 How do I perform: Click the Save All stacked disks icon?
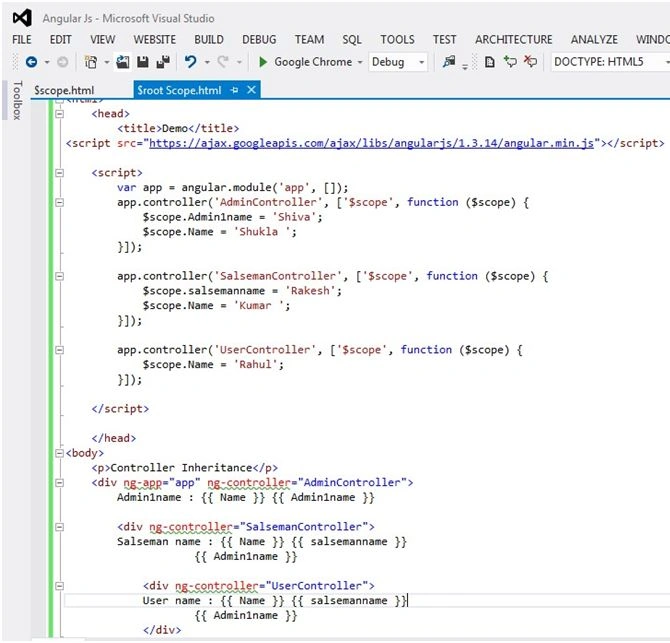coord(163,62)
